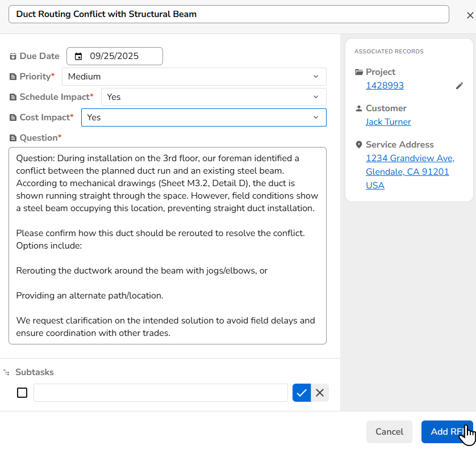476x450 pixels.
Task: Click the Service Address location pin icon
Action: coord(359,145)
